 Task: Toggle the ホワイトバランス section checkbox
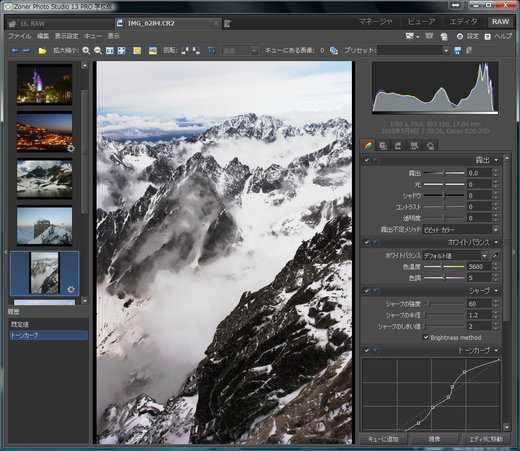[367, 242]
